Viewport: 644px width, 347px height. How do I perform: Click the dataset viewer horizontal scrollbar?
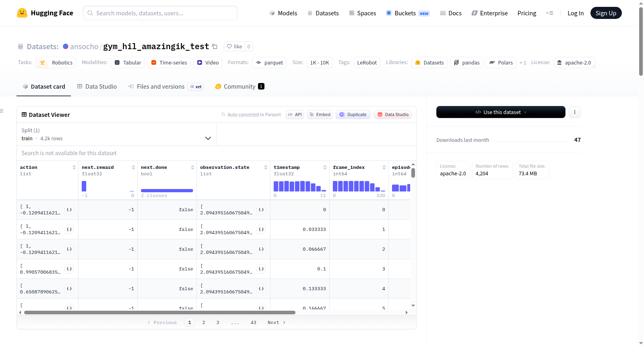coord(160,312)
